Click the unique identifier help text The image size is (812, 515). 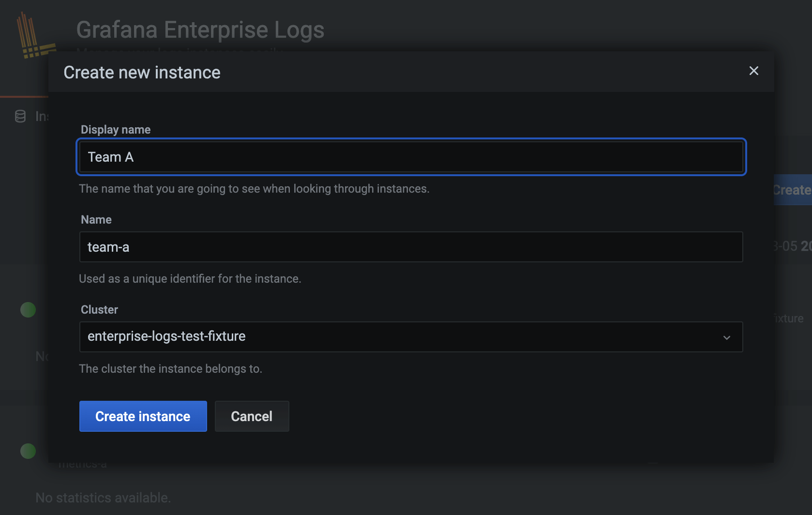(x=190, y=279)
